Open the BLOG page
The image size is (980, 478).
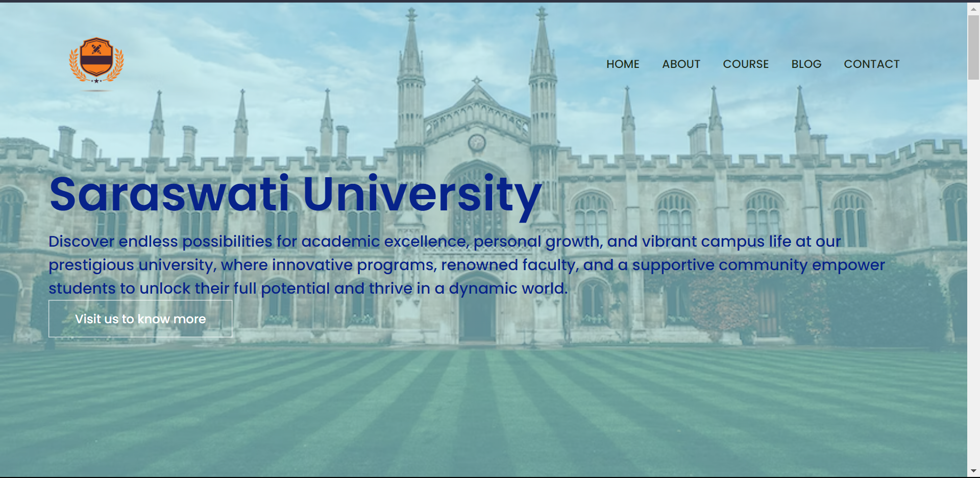click(x=806, y=64)
